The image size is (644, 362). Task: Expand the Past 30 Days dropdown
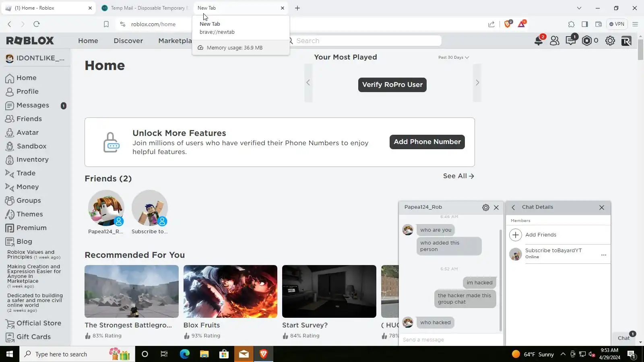point(454,58)
